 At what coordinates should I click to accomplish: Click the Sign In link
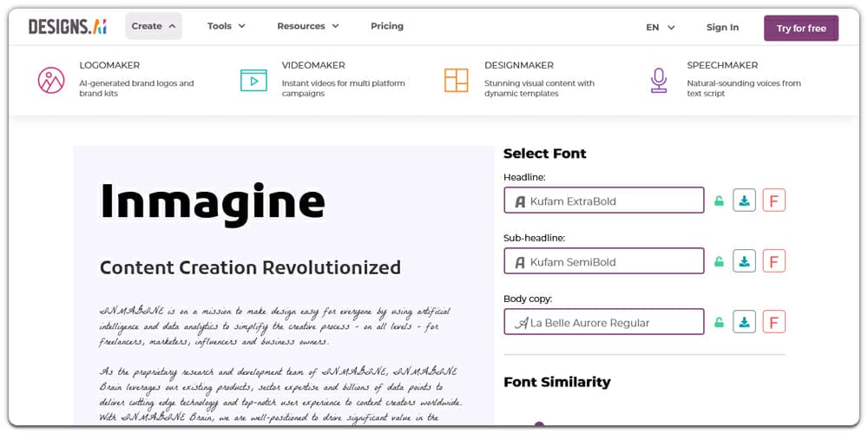click(x=722, y=27)
